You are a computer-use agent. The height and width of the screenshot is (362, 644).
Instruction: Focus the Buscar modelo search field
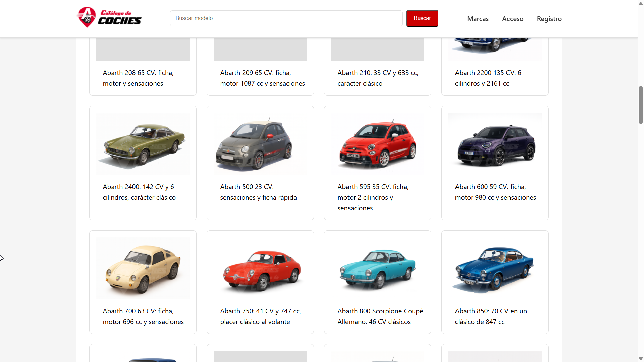click(286, 18)
